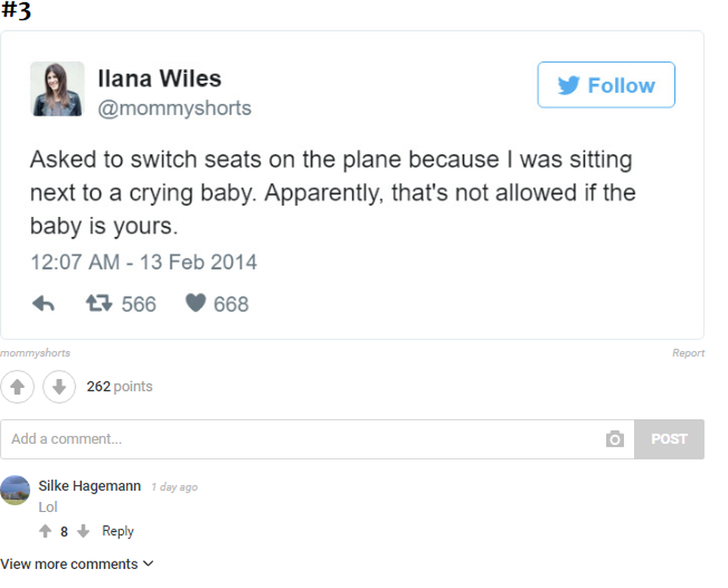Report this post
728x588 pixels.
[688, 353]
